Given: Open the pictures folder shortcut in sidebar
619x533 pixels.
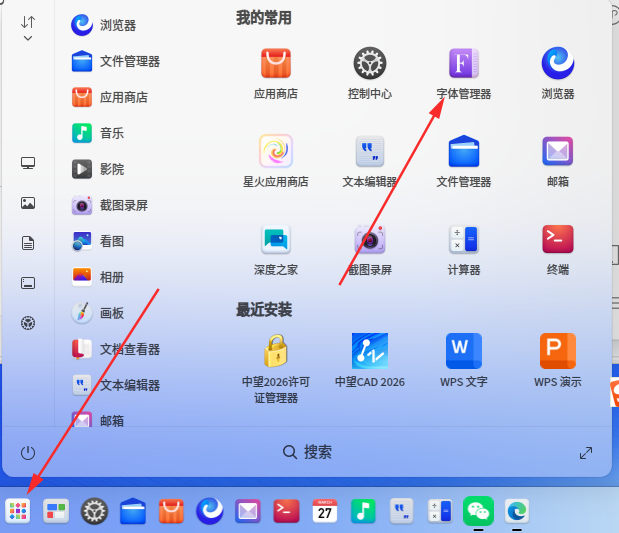Looking at the screenshot, I should [28, 203].
